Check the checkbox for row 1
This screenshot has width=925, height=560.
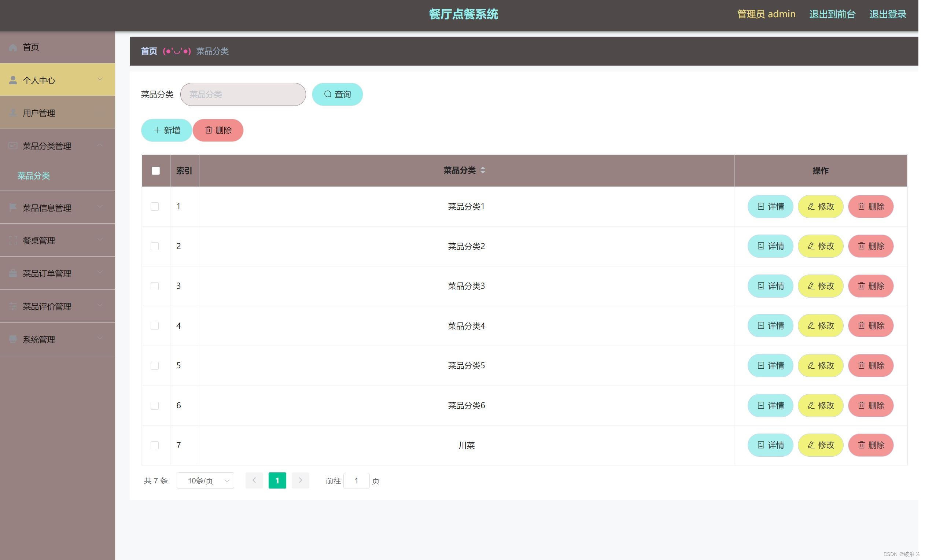click(155, 206)
